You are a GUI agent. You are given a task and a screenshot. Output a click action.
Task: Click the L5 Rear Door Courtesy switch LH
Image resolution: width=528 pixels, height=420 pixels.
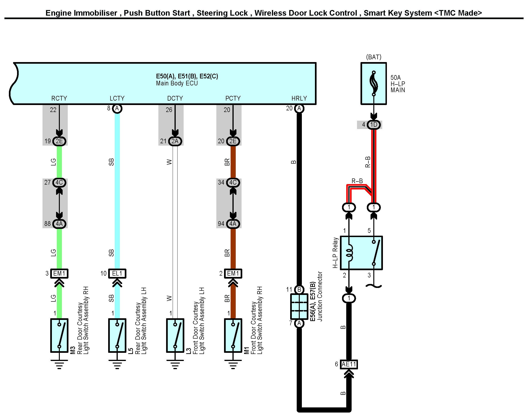pyautogui.click(x=117, y=335)
